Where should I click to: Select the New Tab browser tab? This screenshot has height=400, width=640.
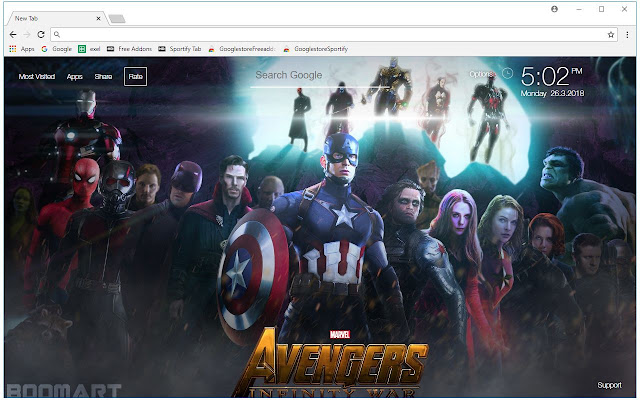pyautogui.click(x=55, y=18)
